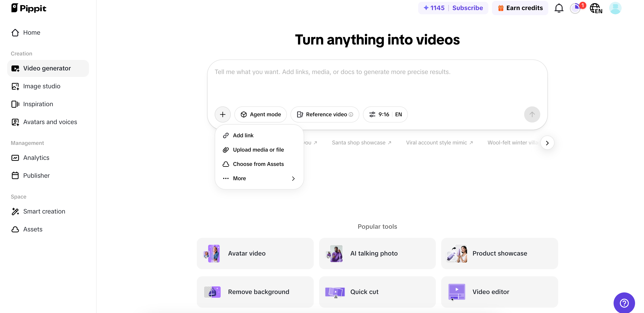Click the Subscribe link
Image resolution: width=644 pixels, height=313 pixels.
click(x=467, y=8)
